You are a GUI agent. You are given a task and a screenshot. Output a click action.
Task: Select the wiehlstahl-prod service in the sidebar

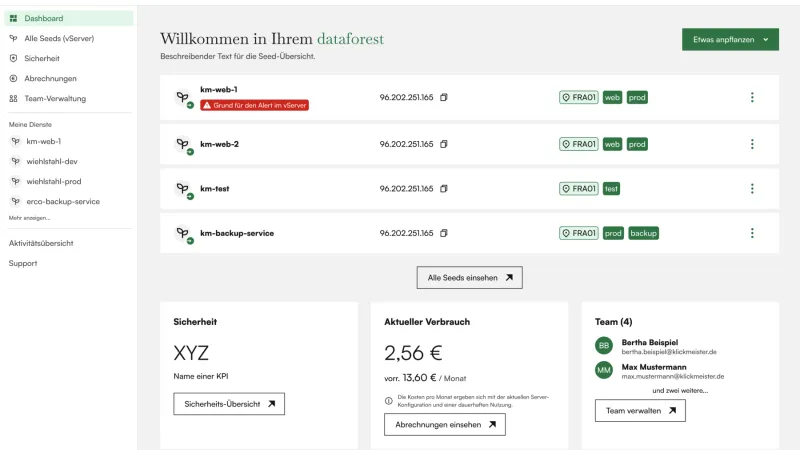coord(54,181)
